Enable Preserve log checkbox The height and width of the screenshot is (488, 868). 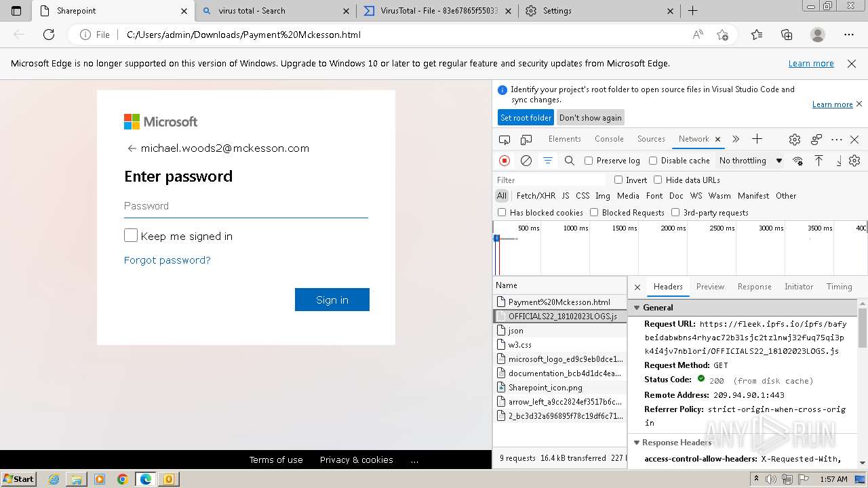(589, 161)
